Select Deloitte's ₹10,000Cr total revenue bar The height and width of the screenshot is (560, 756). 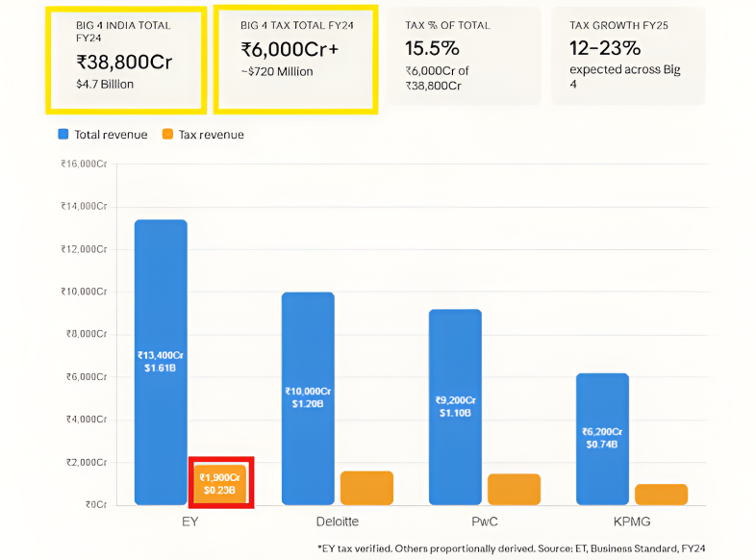coord(308,398)
